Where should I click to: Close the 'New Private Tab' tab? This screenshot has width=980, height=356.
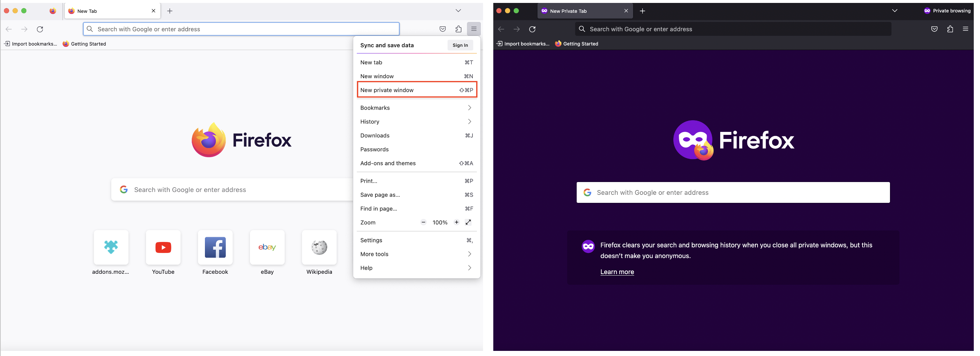(x=626, y=11)
